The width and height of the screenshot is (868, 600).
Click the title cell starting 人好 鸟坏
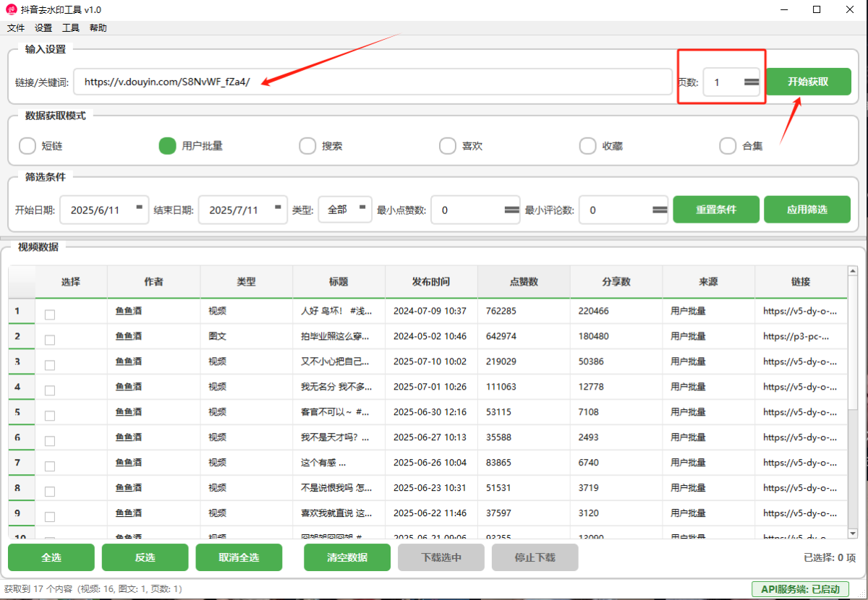click(x=339, y=312)
